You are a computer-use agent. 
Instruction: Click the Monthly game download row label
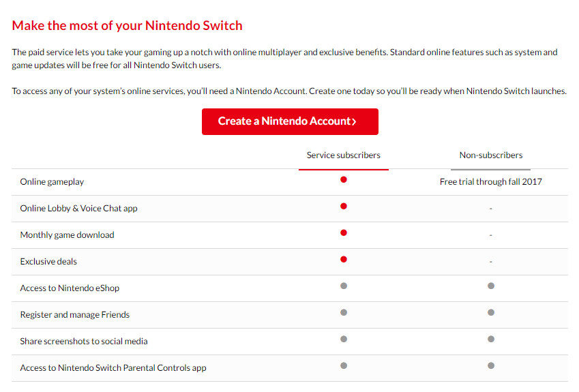click(x=67, y=235)
